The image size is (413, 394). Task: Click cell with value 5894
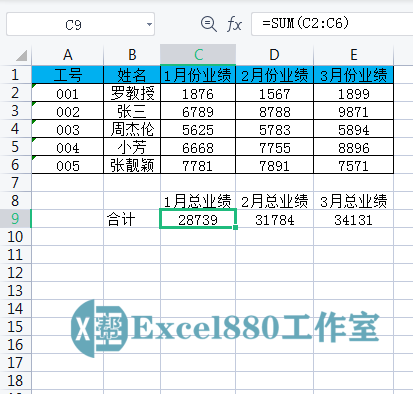tap(354, 129)
